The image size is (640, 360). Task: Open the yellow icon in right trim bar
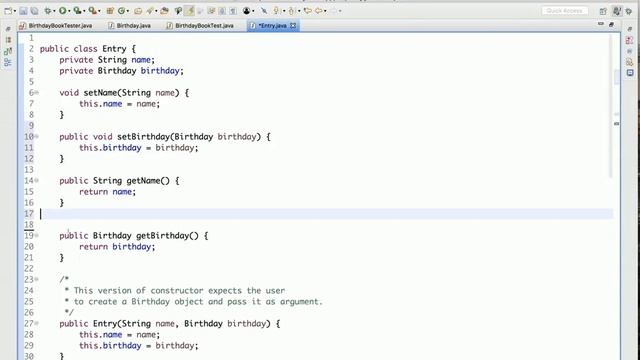pos(629,62)
